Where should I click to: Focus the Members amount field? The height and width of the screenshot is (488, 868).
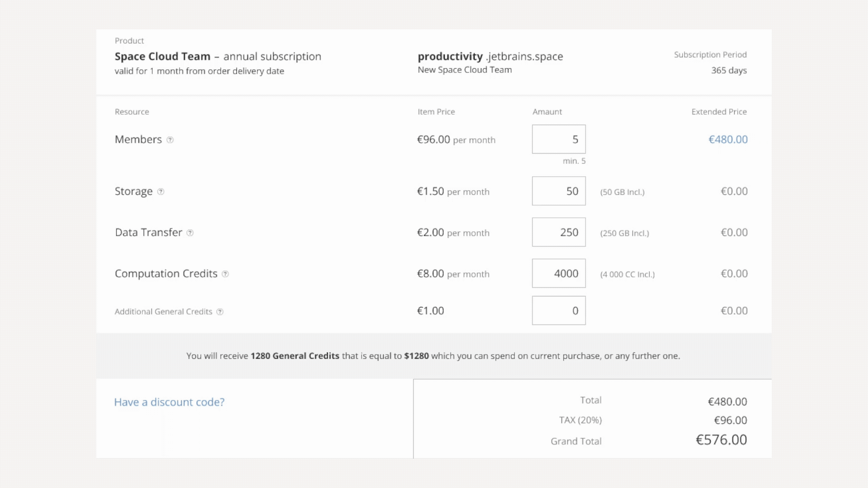click(x=558, y=139)
